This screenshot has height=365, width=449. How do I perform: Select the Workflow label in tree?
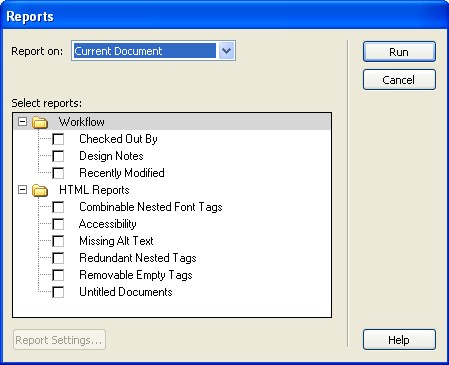coord(82,122)
